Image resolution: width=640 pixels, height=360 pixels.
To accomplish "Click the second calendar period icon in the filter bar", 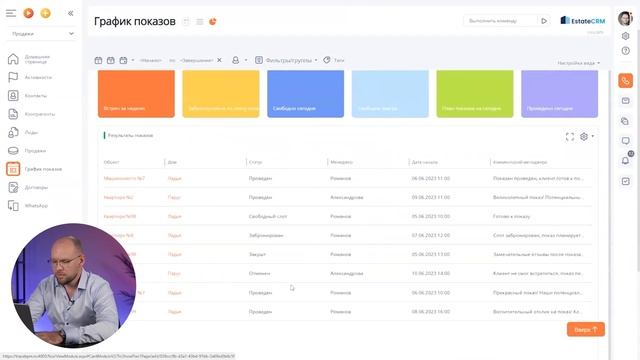I will point(111,60).
